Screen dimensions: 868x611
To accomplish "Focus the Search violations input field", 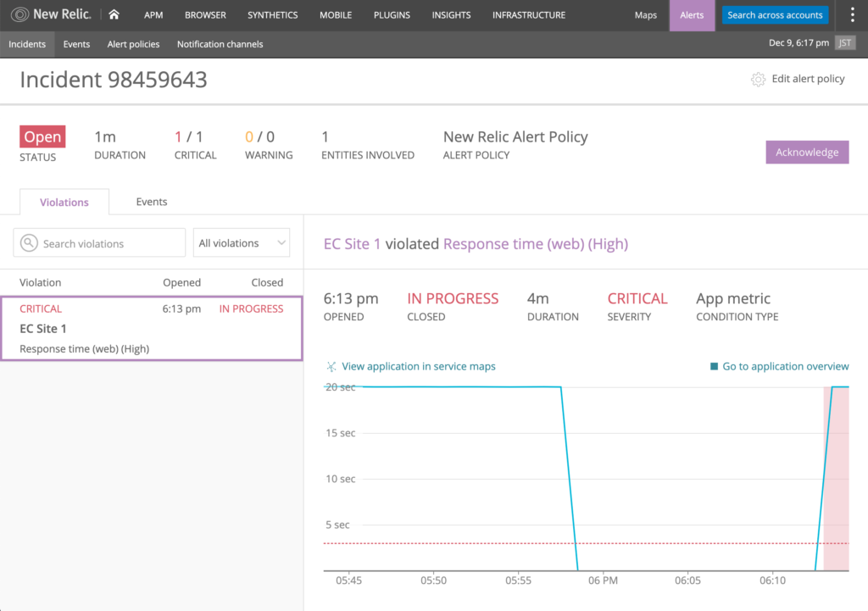I will coord(99,243).
